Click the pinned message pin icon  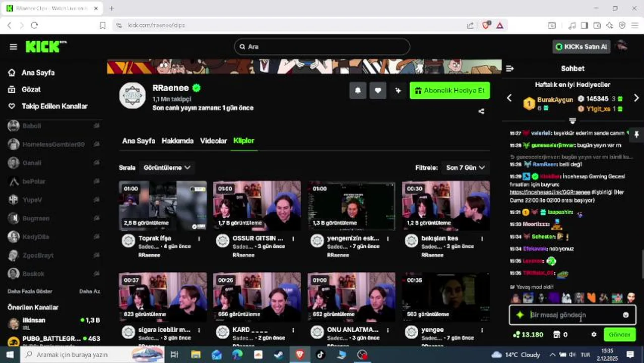636,134
